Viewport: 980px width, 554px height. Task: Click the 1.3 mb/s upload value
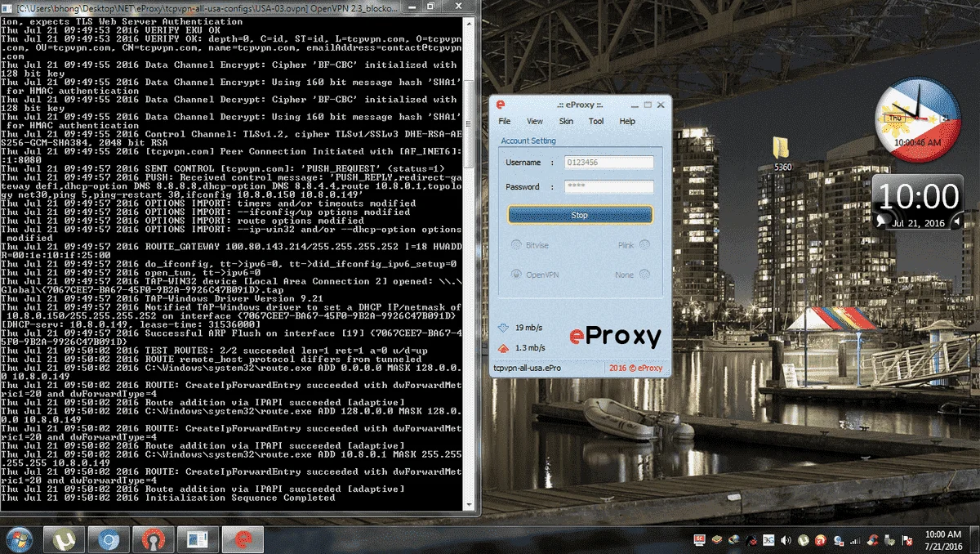coord(531,349)
